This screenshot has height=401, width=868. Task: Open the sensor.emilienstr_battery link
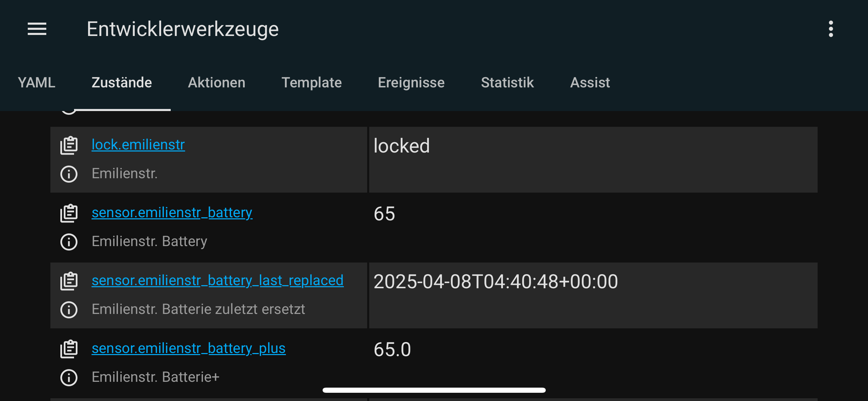172,212
